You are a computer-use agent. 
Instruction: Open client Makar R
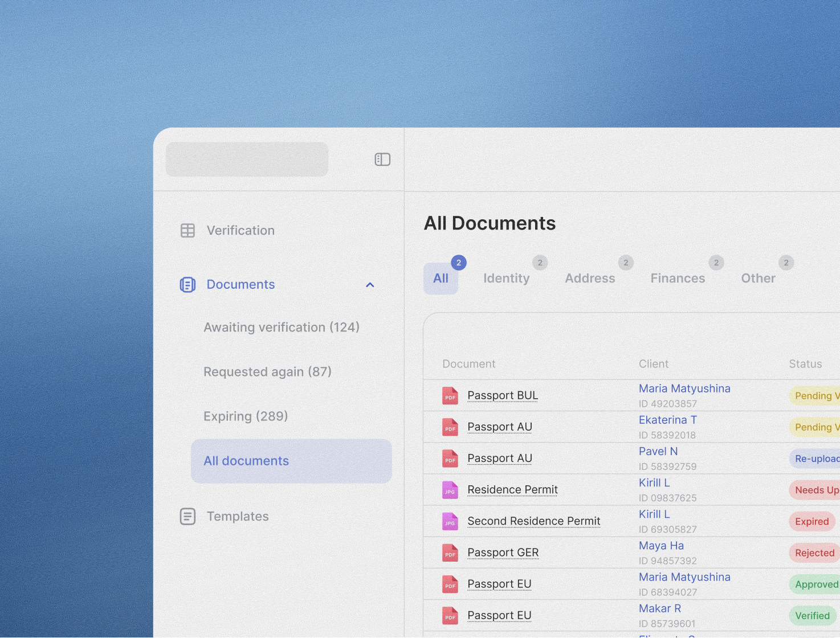point(660,608)
